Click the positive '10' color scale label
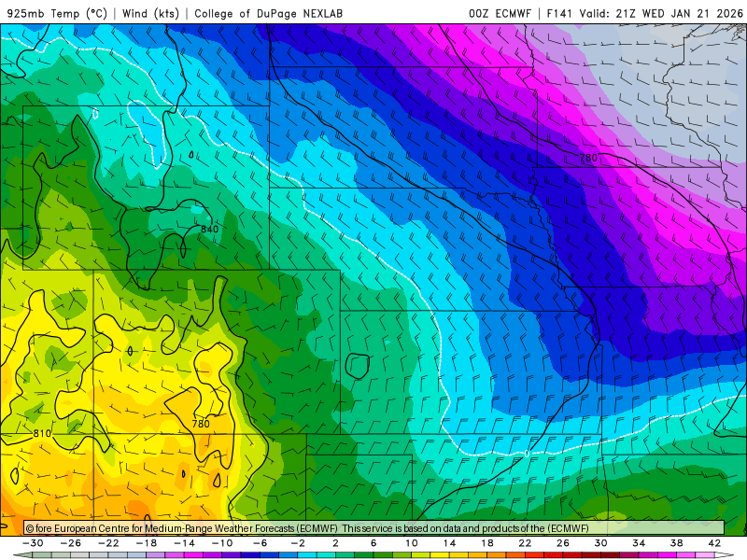Screen dimensions: 747x560 [412, 543]
